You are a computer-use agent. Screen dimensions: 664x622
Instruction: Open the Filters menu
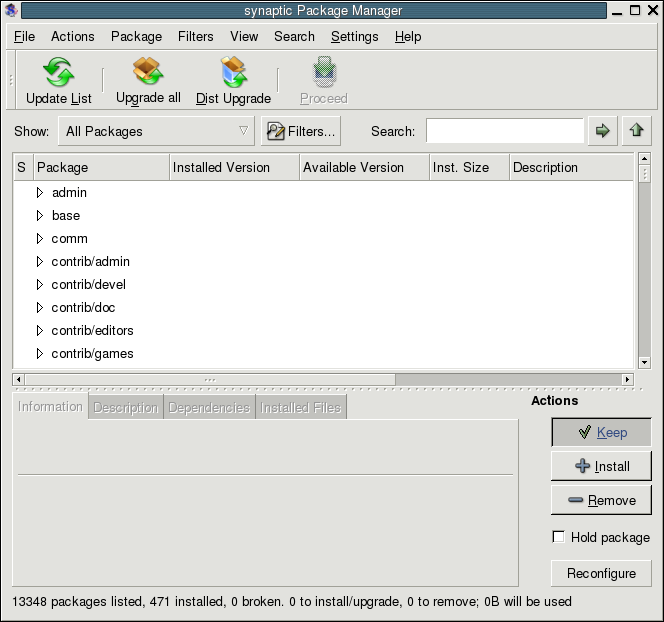click(x=196, y=37)
